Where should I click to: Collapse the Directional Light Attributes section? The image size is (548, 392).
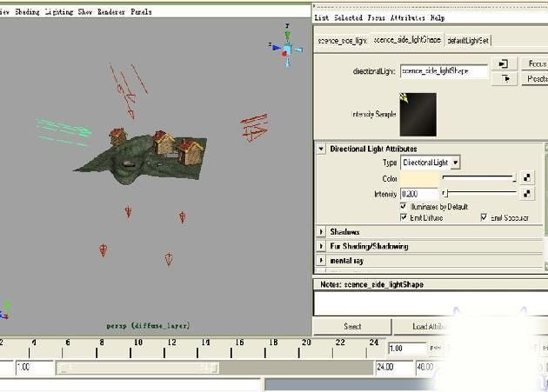pyautogui.click(x=322, y=149)
